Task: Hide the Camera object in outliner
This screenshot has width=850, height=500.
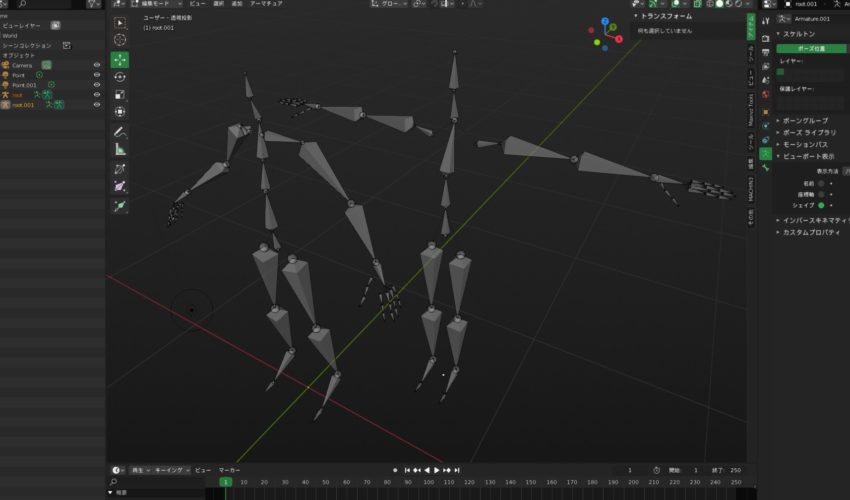Action: click(x=97, y=65)
